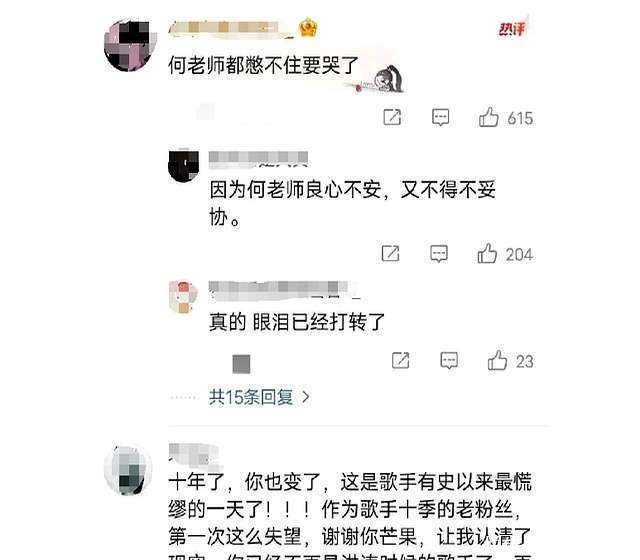This screenshot has width=640, height=560.
Task: Like the reply showing 23 likes
Action: 497,360
